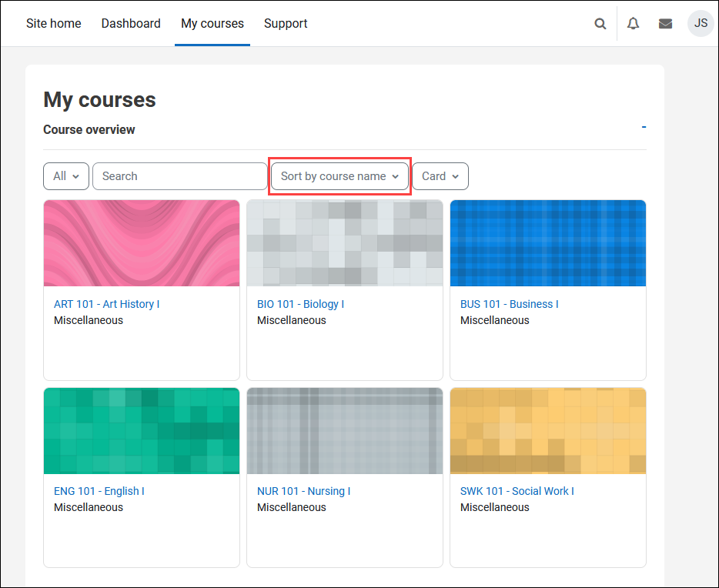Open ENG 101 - English I
719x588 pixels.
click(99, 491)
